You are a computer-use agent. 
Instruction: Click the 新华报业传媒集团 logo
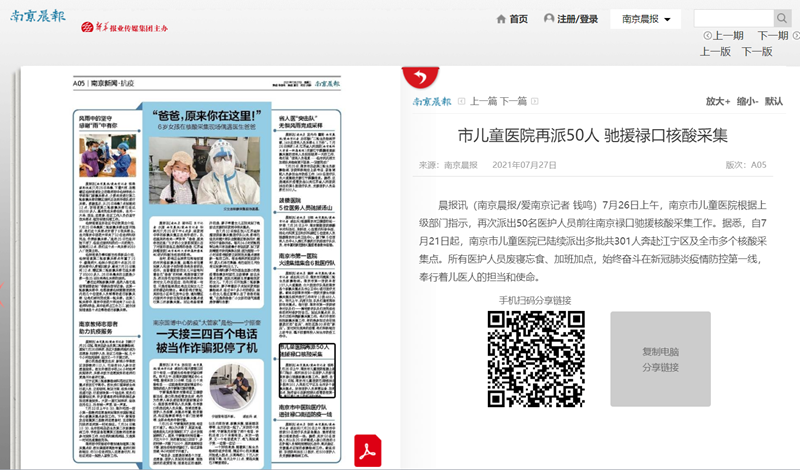click(x=124, y=28)
